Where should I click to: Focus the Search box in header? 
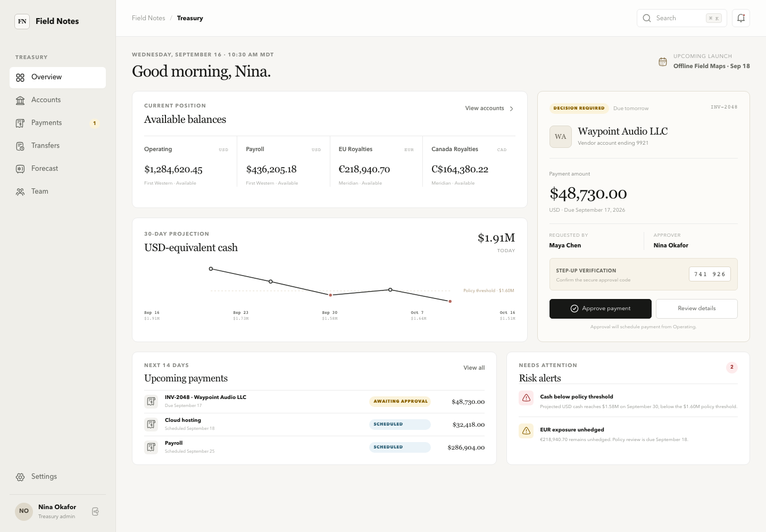coord(682,18)
